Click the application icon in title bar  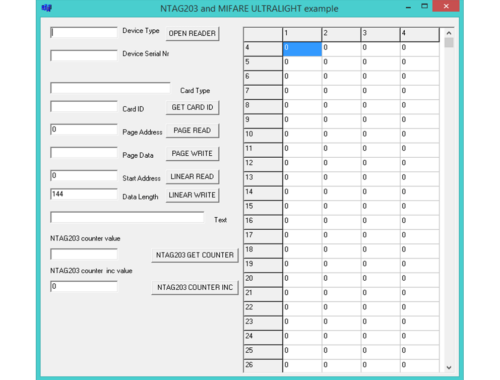[47, 8]
